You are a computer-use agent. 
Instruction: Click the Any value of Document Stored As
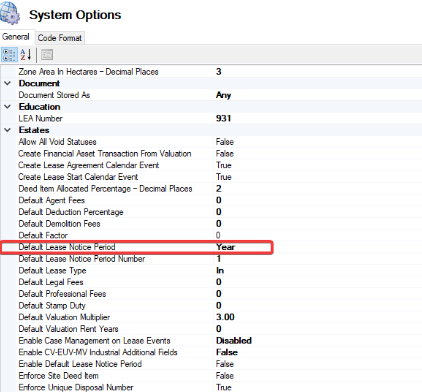click(223, 95)
